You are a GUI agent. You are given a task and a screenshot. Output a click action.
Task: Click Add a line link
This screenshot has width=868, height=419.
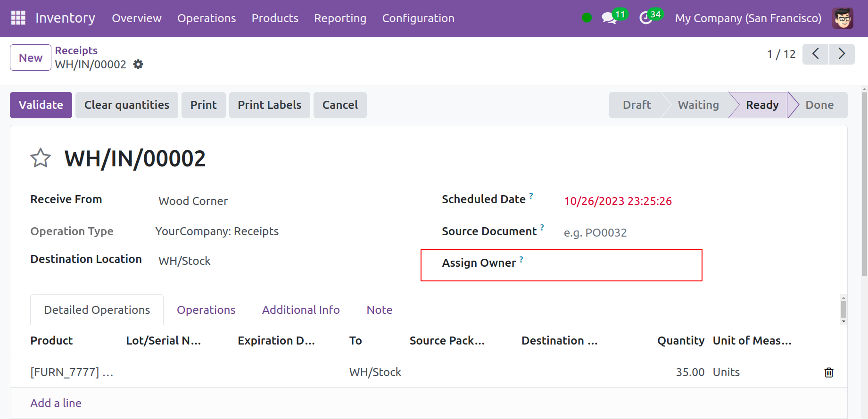click(56, 403)
